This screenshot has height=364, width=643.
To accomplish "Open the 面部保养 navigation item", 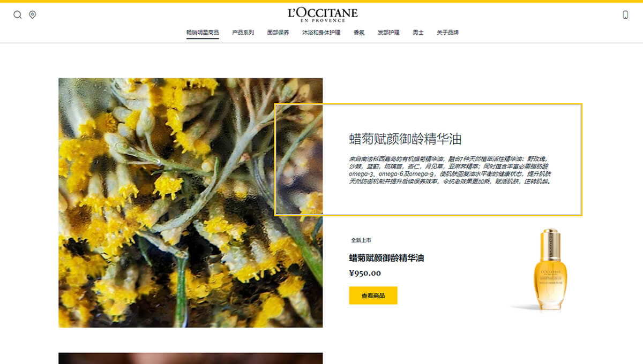I will point(278,33).
